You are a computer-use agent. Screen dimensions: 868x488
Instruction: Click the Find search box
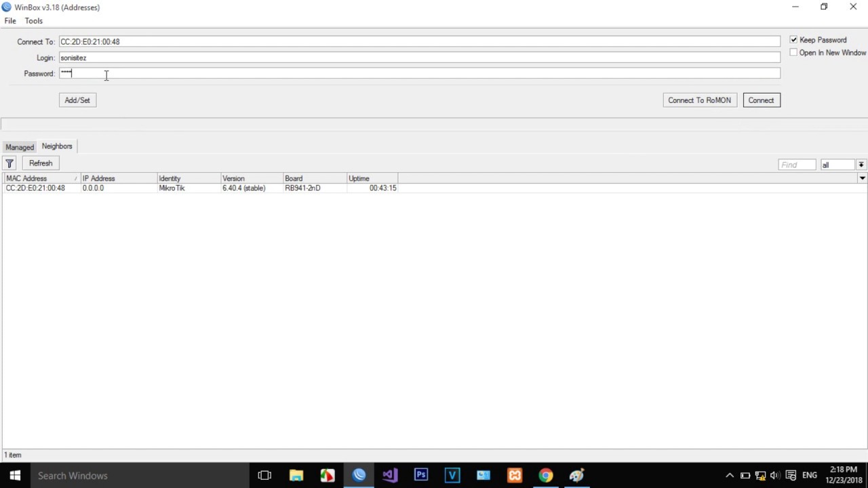[797, 165]
